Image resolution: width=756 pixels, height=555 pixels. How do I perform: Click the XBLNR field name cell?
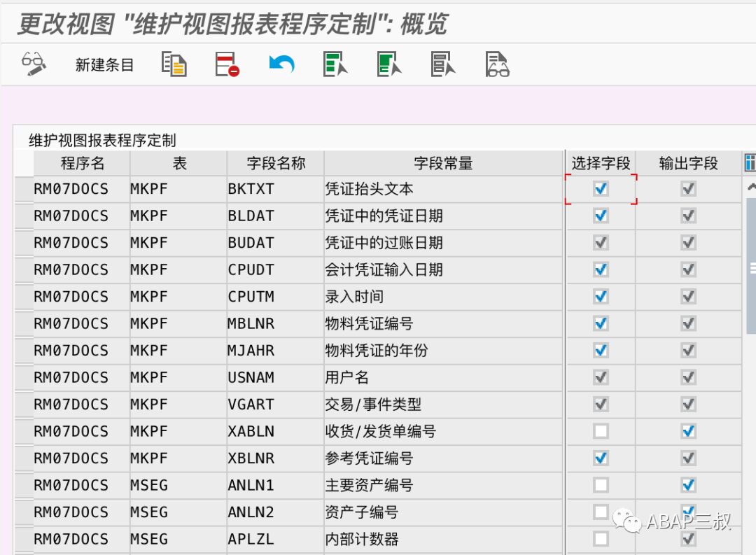click(x=276, y=458)
